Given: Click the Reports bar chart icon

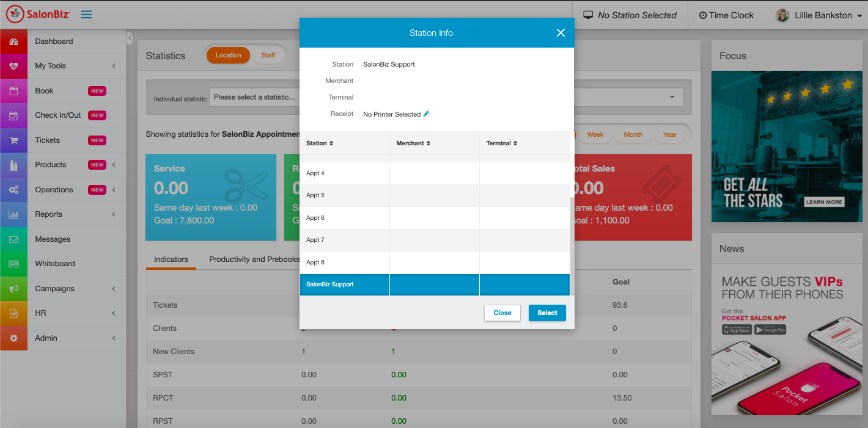Looking at the screenshot, I should pyautogui.click(x=14, y=214).
